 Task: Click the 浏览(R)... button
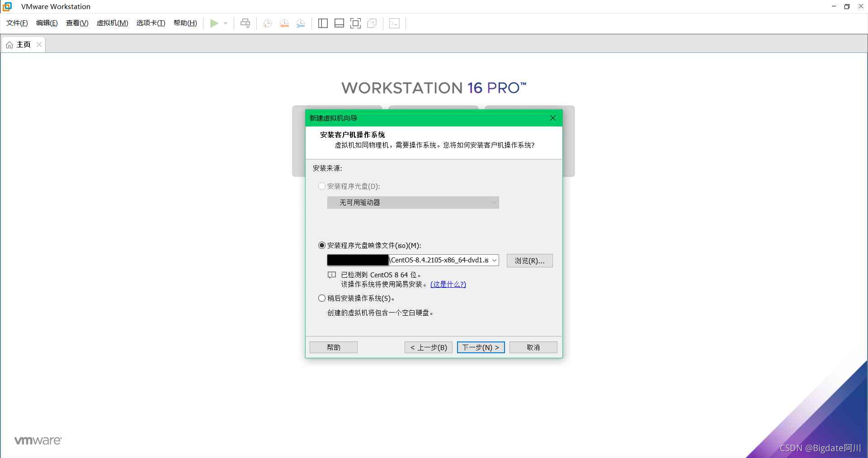click(530, 261)
